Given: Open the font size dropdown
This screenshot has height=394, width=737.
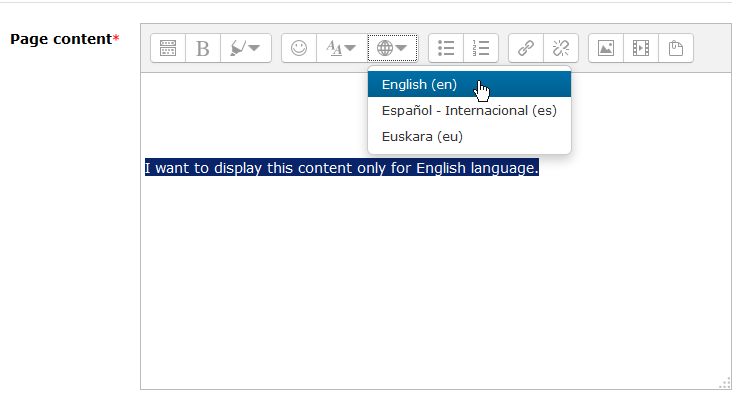Looking at the screenshot, I should click(342, 48).
